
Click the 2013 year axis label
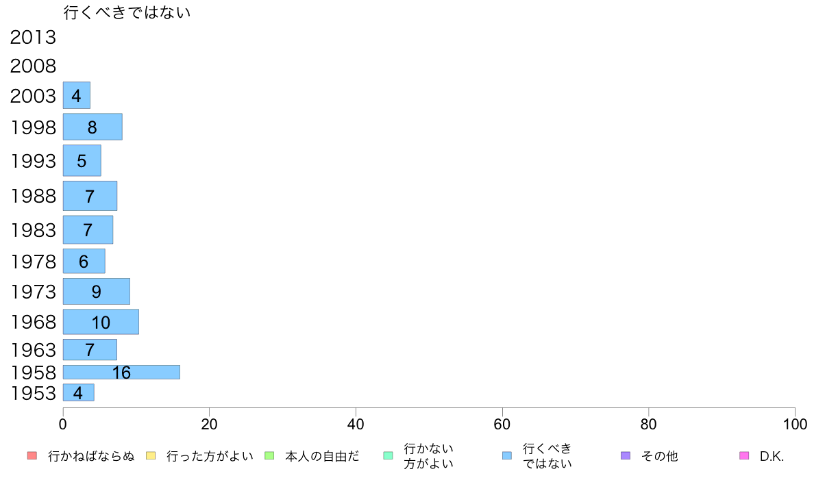click(x=33, y=38)
